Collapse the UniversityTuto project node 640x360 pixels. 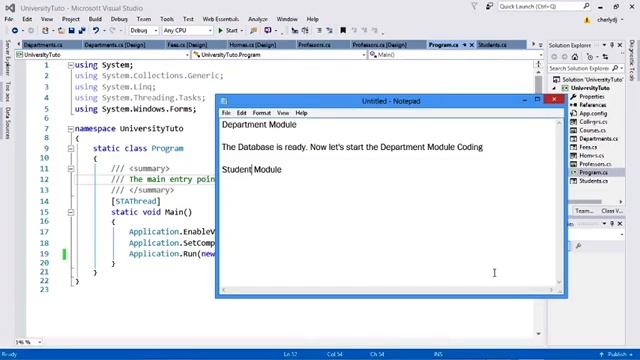point(554,88)
